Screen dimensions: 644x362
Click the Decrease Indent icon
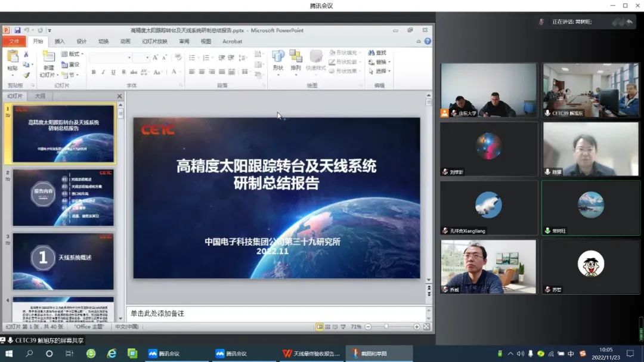click(222, 57)
